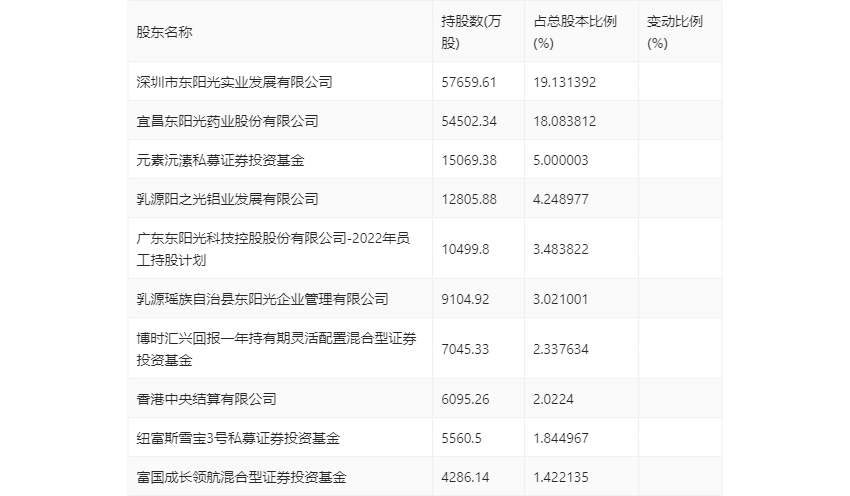Click the value 9104.92

[465, 299]
